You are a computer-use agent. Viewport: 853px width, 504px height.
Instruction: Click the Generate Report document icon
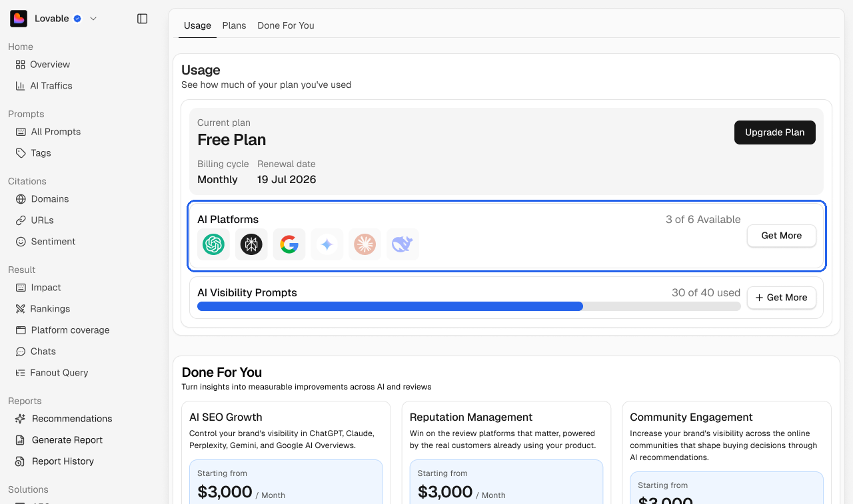[21, 440]
